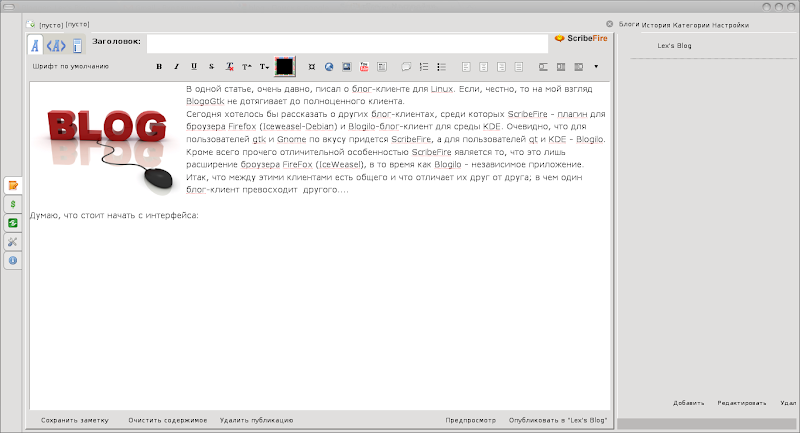Justify text alignment
The height and width of the screenshot is (433, 800).
(x=518, y=67)
